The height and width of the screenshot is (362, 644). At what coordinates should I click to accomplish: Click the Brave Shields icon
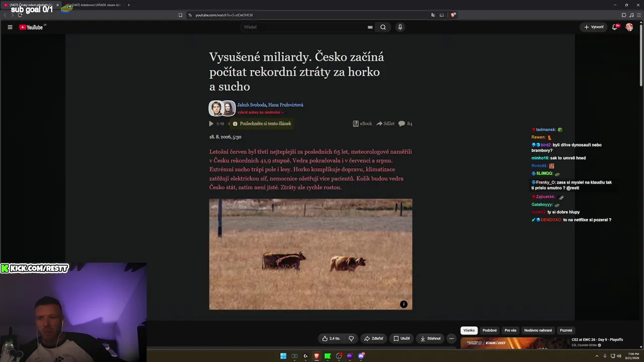[453, 15]
